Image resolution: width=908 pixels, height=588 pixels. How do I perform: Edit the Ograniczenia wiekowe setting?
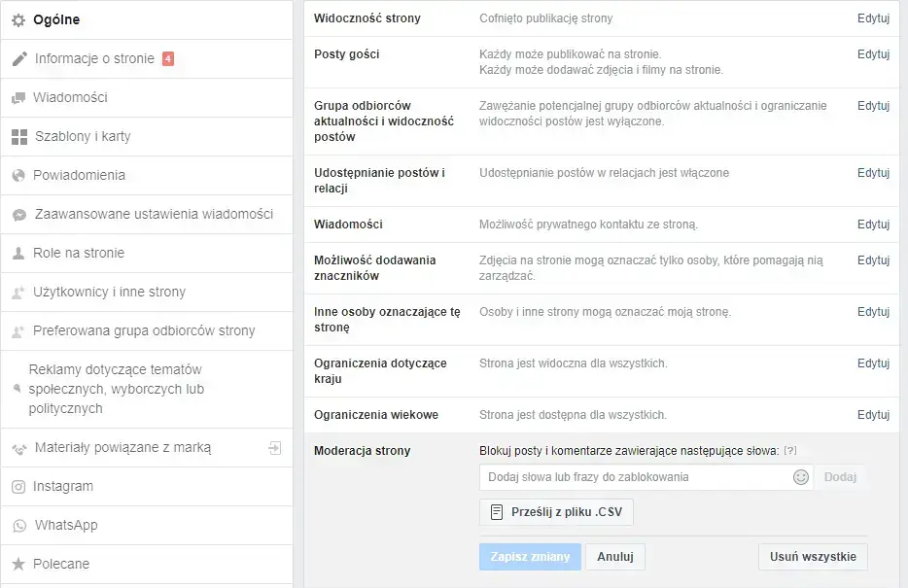873,415
